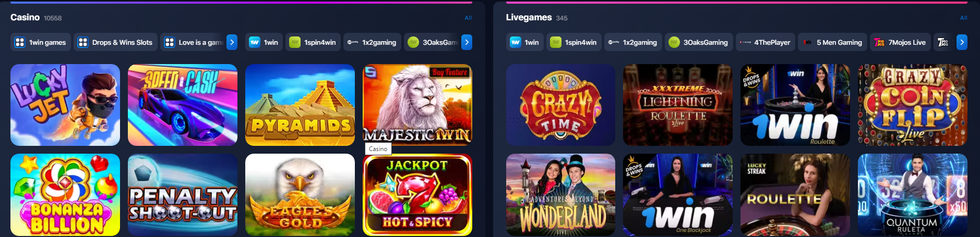The width and height of the screenshot is (980, 237).
Task: Filter livegames by 5 Men Gaming
Action: [x=833, y=42]
